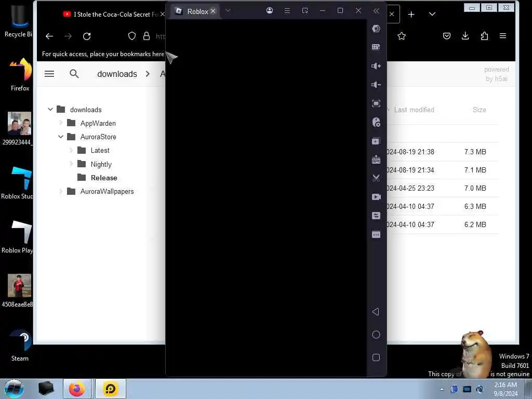This screenshot has width=532, height=399.
Task: Install APK via emulator sidebar icon
Action: [x=376, y=159]
